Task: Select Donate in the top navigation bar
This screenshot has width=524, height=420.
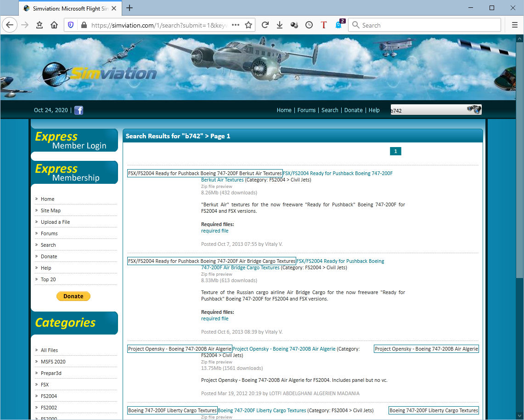Action: point(353,110)
